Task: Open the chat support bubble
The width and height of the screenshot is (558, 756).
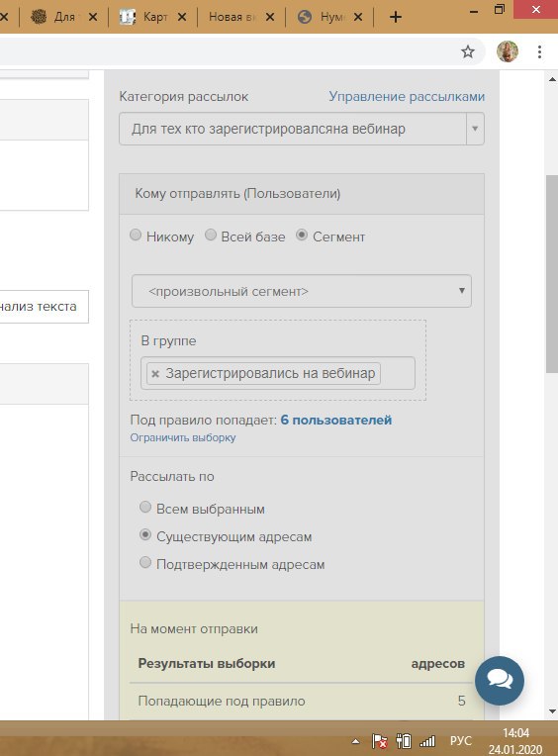Action: (500, 681)
